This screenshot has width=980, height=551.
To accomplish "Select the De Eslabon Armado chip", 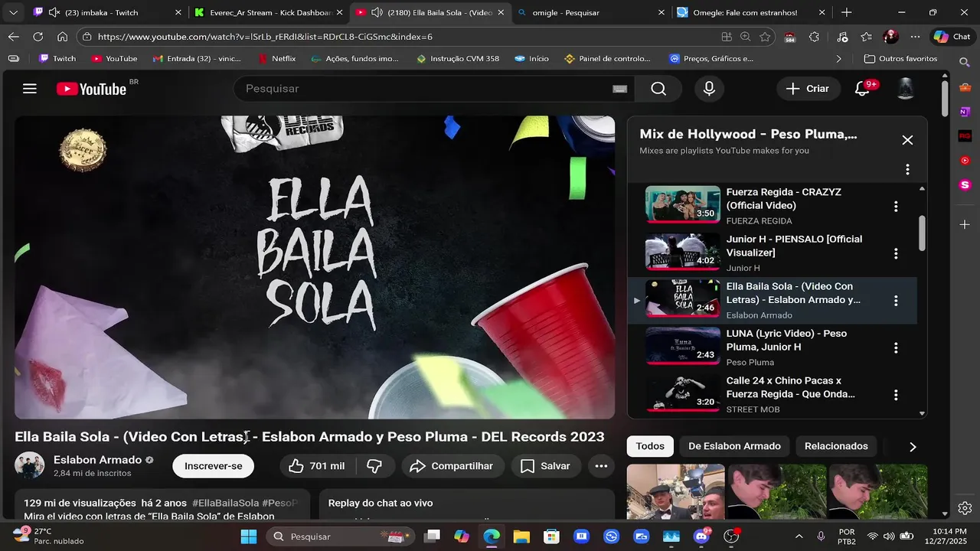I will pyautogui.click(x=734, y=446).
